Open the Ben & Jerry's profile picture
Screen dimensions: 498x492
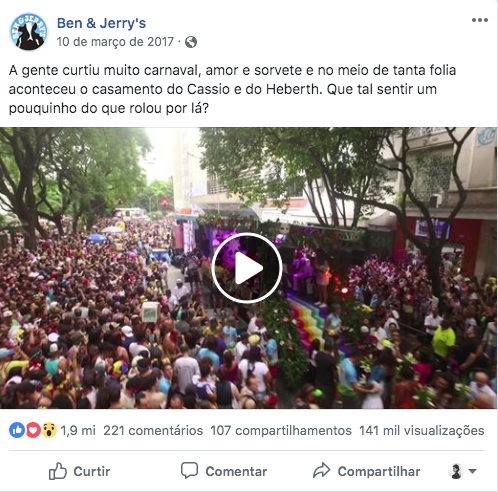point(29,32)
